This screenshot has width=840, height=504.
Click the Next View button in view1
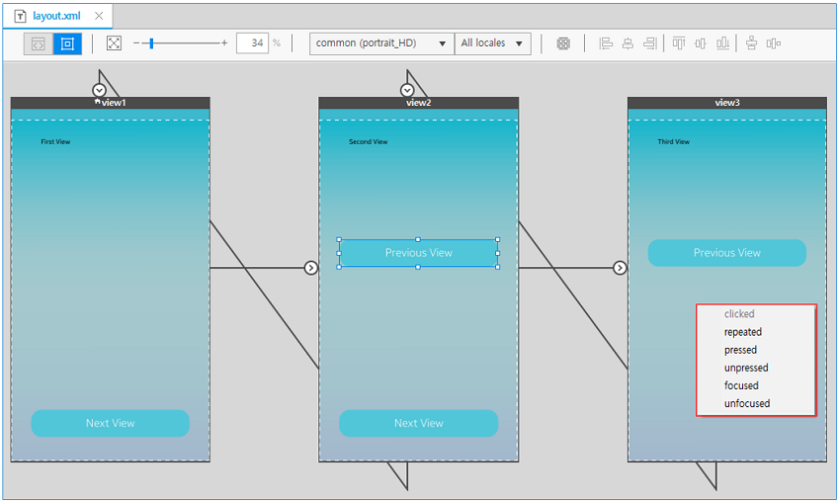[110, 423]
